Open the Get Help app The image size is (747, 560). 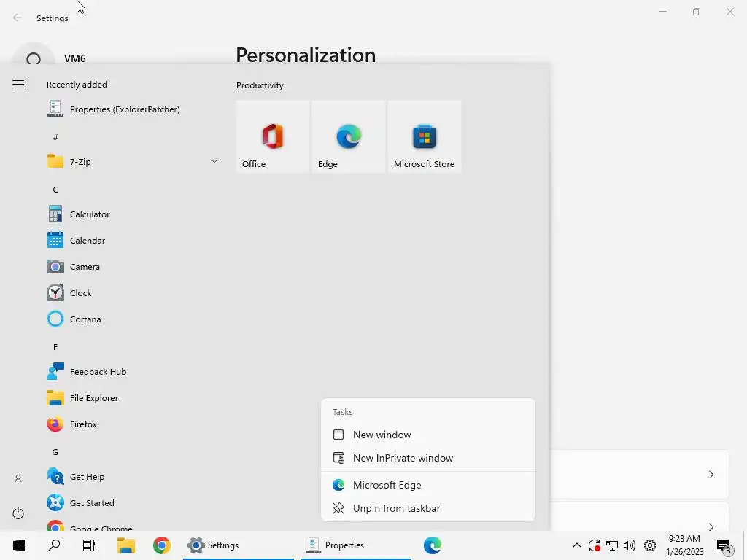(76, 476)
